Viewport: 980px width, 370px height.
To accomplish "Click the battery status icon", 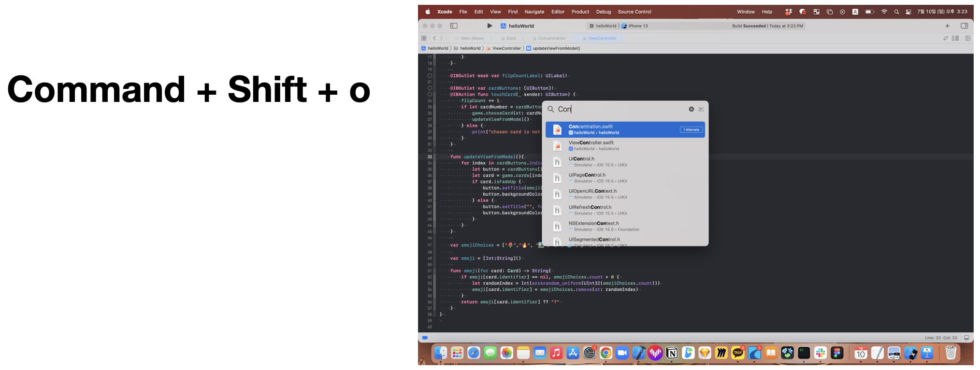I will 869,12.
